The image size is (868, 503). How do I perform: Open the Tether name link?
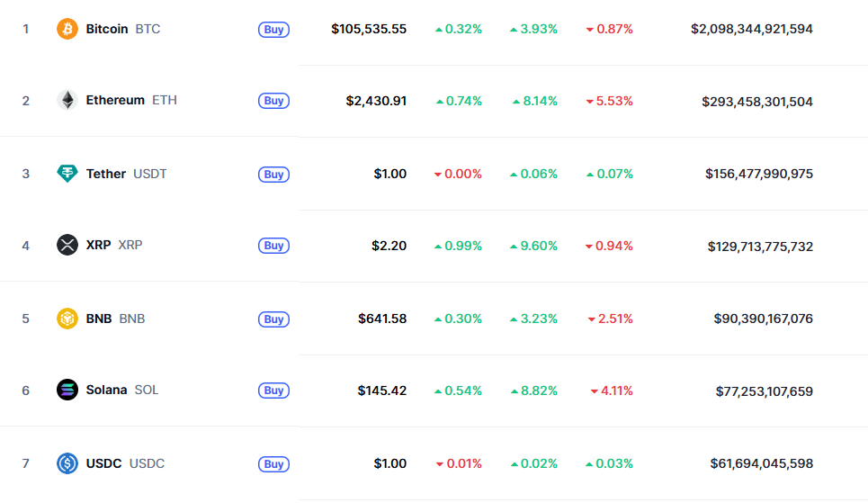point(106,174)
